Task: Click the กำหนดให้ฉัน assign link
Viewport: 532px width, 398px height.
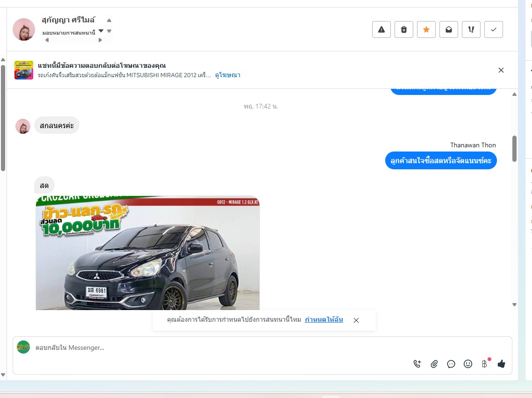Action: 324,319
